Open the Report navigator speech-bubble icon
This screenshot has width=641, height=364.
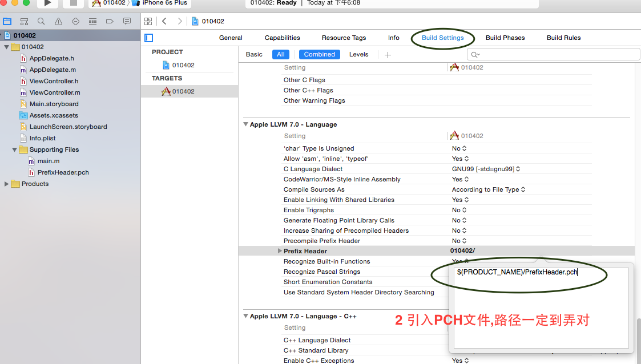pyautogui.click(x=127, y=22)
